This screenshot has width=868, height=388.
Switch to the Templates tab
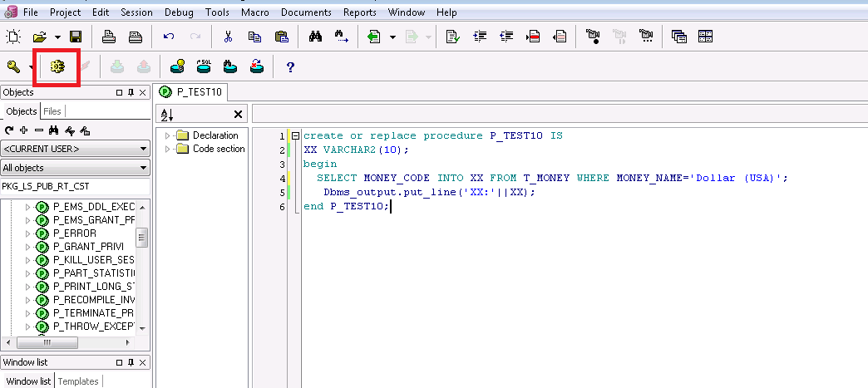pyautogui.click(x=78, y=381)
